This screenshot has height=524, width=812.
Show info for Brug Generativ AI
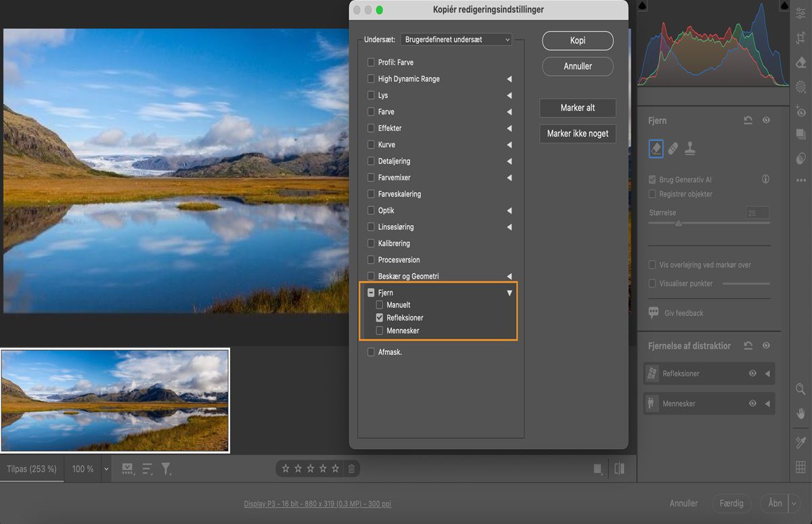[x=766, y=180]
